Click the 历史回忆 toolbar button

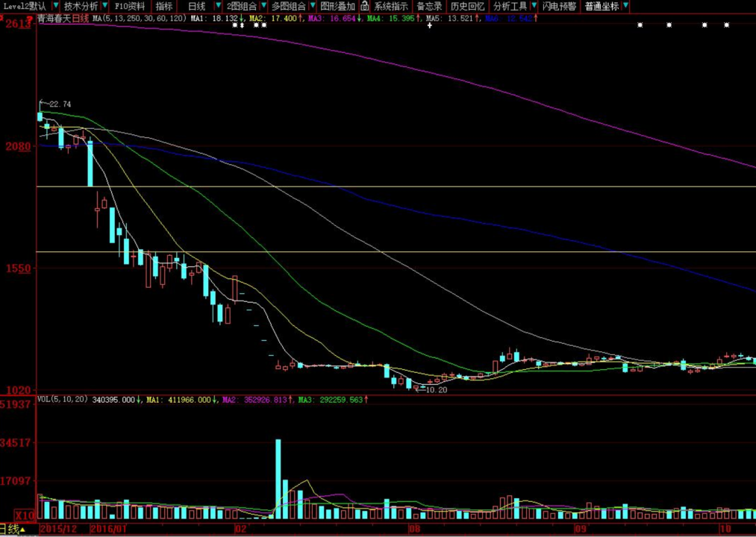tap(467, 6)
